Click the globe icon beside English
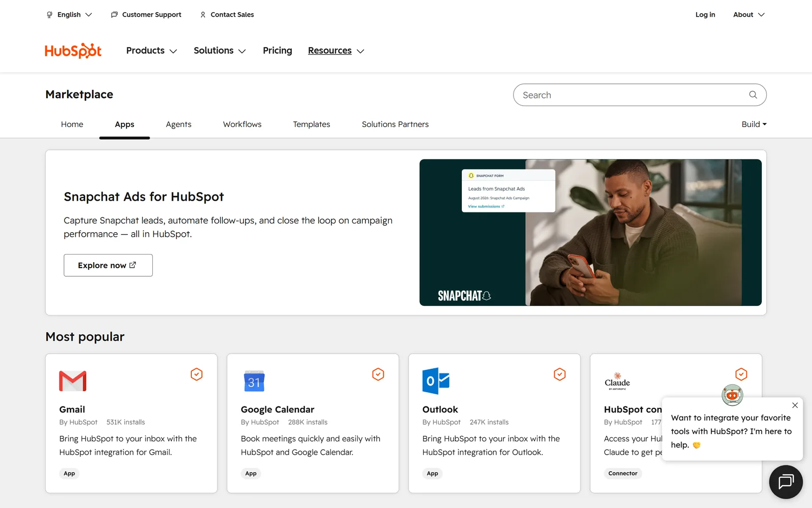812x508 pixels. pos(49,15)
